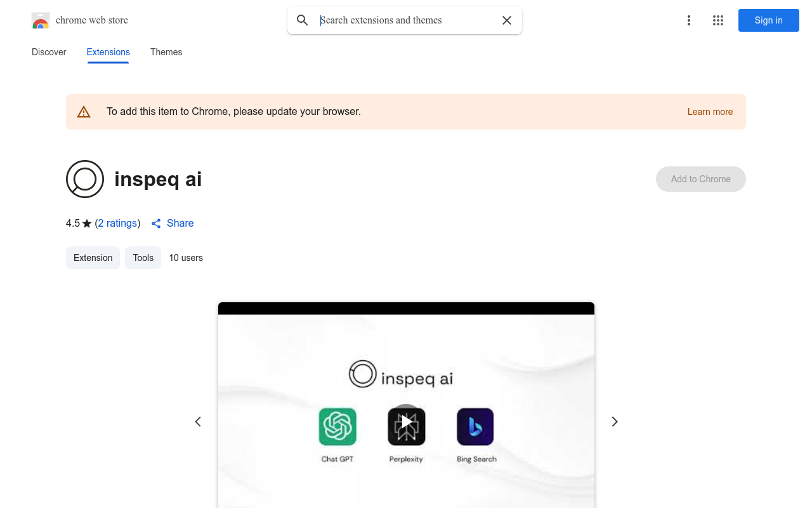
Task: Focus the Search extensions and themes field
Action: tap(406, 20)
